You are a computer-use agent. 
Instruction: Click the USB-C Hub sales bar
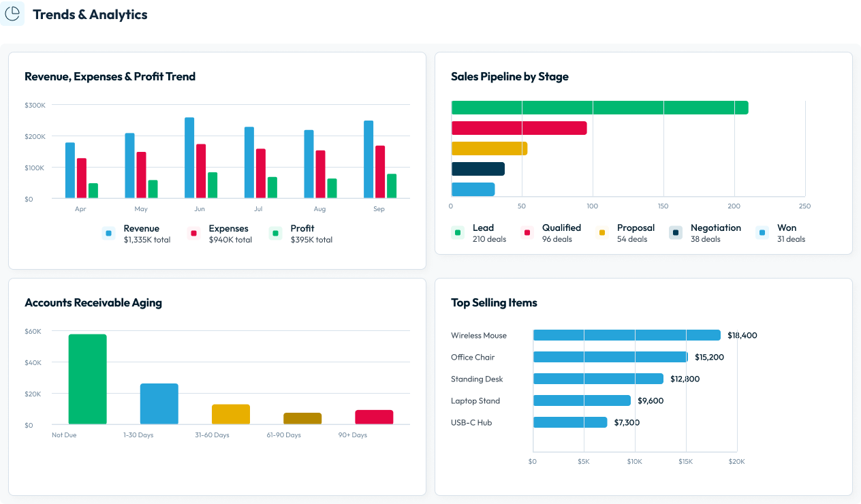click(570, 422)
